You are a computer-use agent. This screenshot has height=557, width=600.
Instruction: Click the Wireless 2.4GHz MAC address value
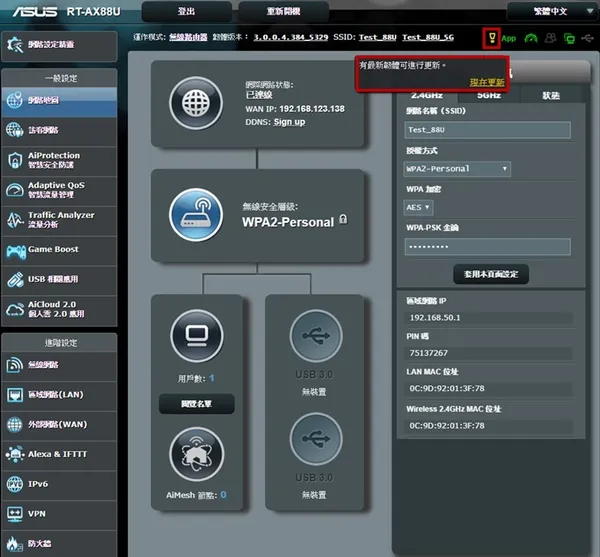click(447, 426)
